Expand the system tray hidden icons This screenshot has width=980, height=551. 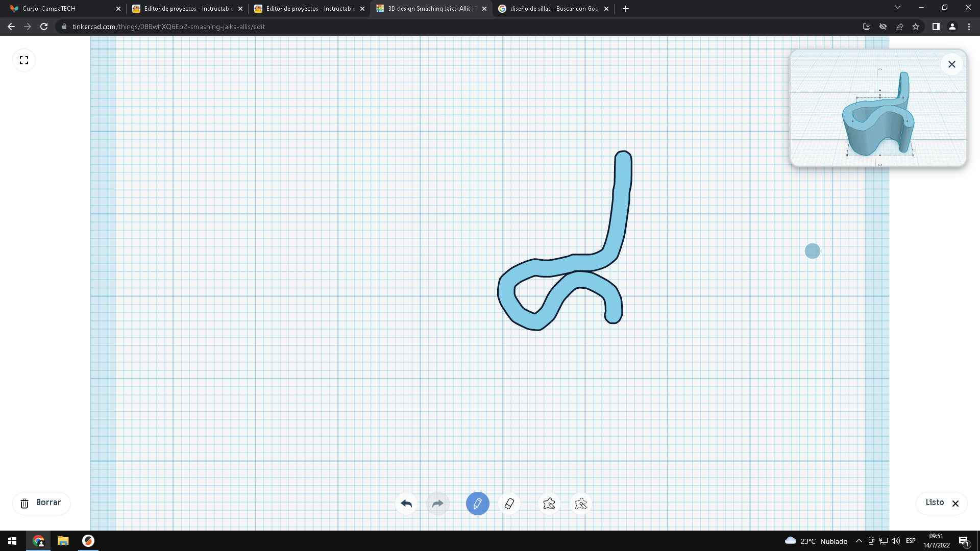tap(859, 541)
